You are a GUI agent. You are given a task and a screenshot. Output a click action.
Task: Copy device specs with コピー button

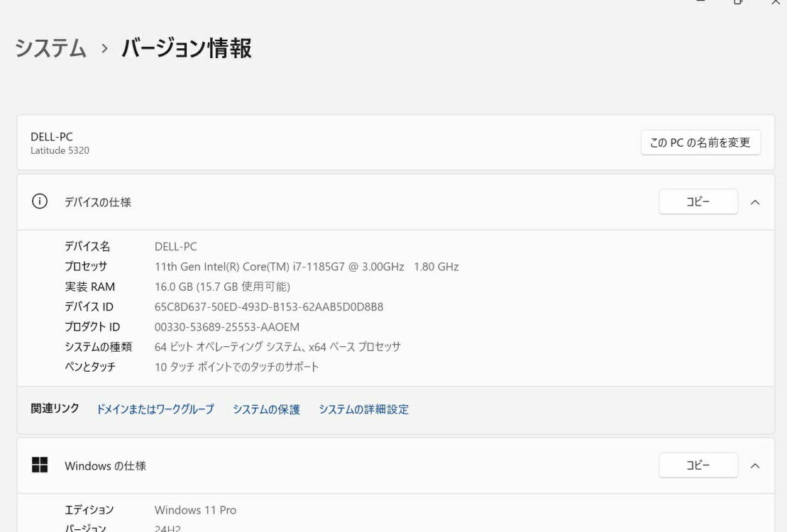[698, 201]
